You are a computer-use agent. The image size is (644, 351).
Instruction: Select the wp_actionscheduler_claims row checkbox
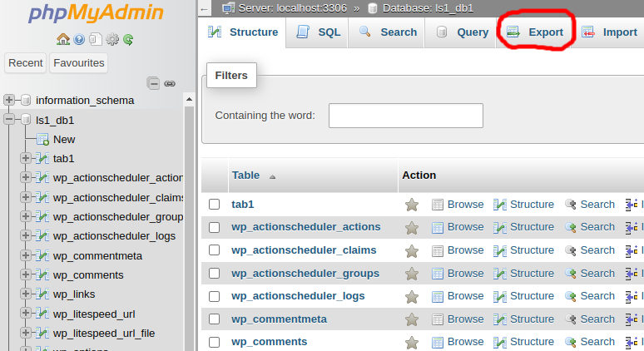(214, 250)
